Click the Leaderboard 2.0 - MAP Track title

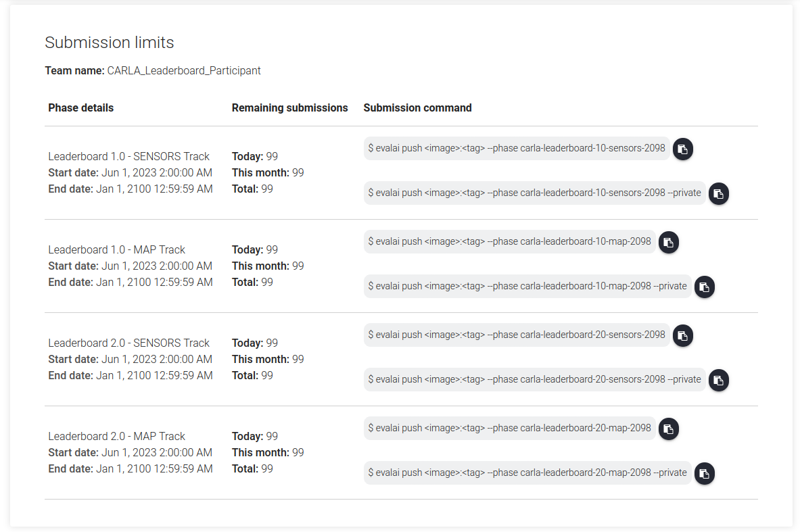pos(116,436)
